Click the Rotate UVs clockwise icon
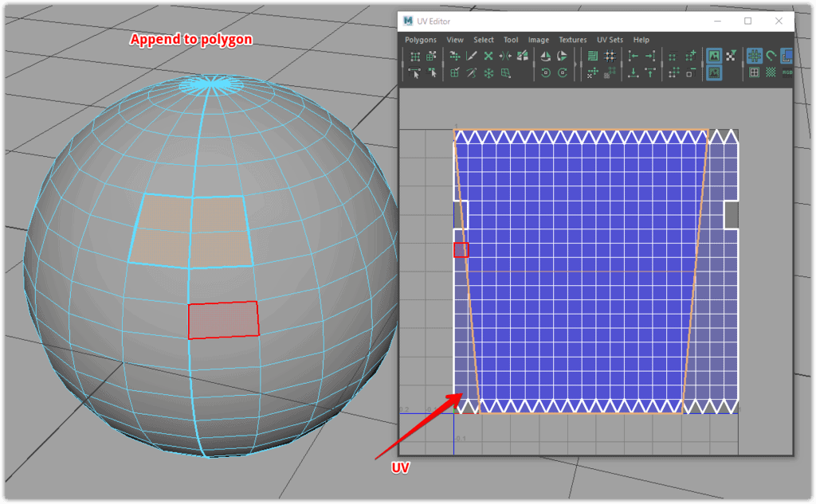Screen dimensions: 816x504 (563, 72)
